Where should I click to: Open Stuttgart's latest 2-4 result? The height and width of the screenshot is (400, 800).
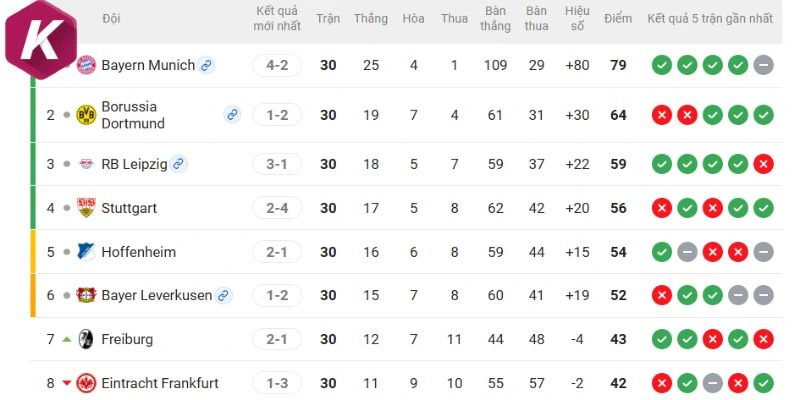[277, 208]
